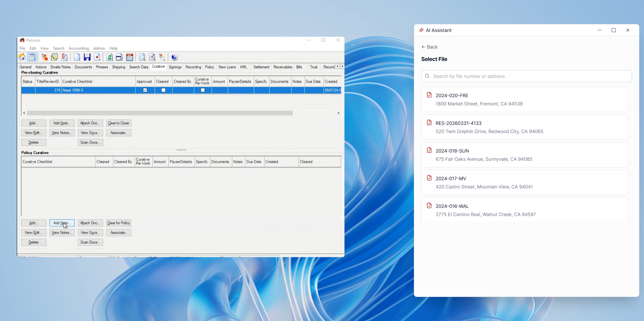Select the file panel toolbar icon

[x=32, y=57]
